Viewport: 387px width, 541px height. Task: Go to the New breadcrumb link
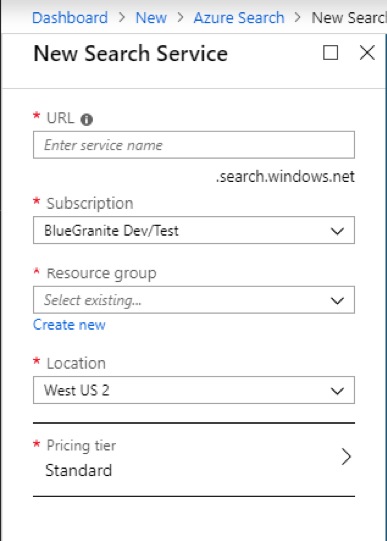[151, 18]
